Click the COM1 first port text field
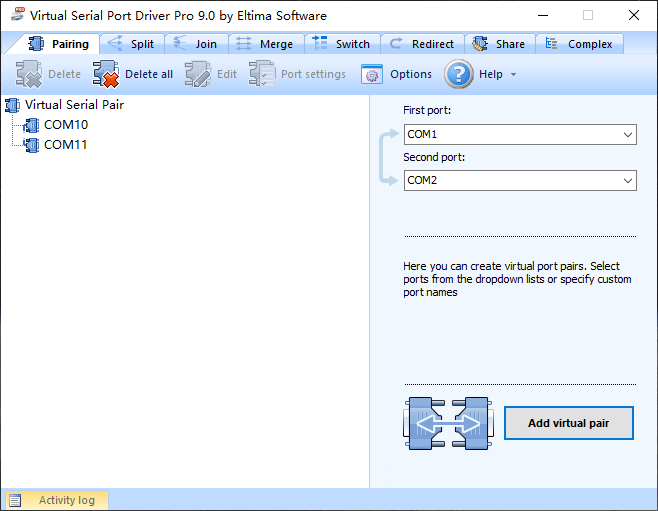 click(x=510, y=134)
